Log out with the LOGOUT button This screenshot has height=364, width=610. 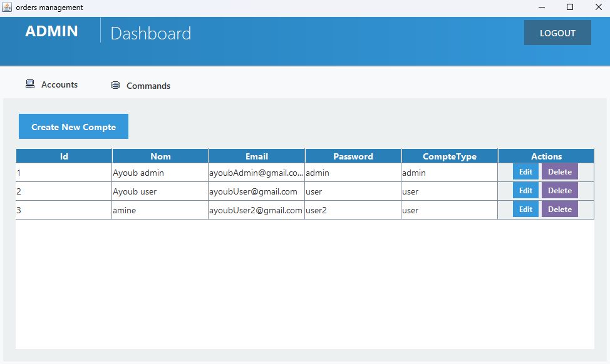coord(557,33)
